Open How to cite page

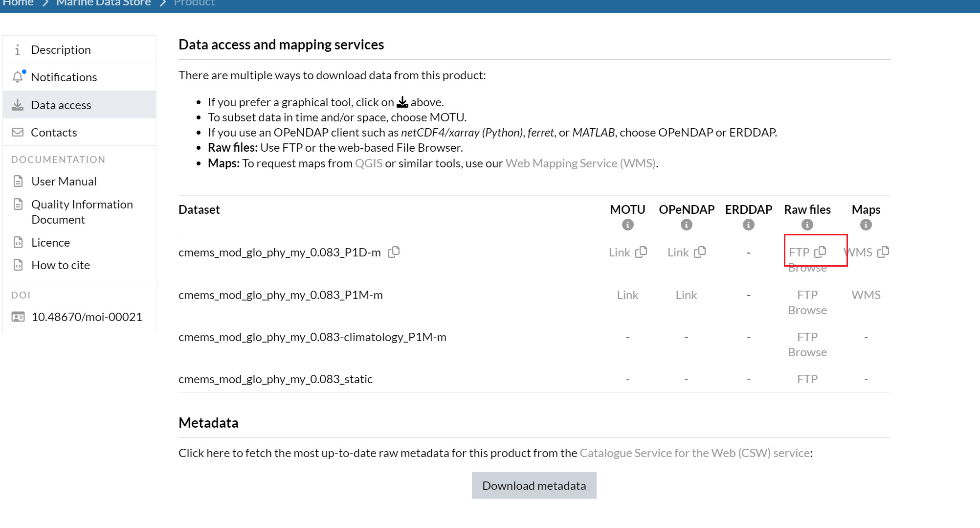(61, 265)
